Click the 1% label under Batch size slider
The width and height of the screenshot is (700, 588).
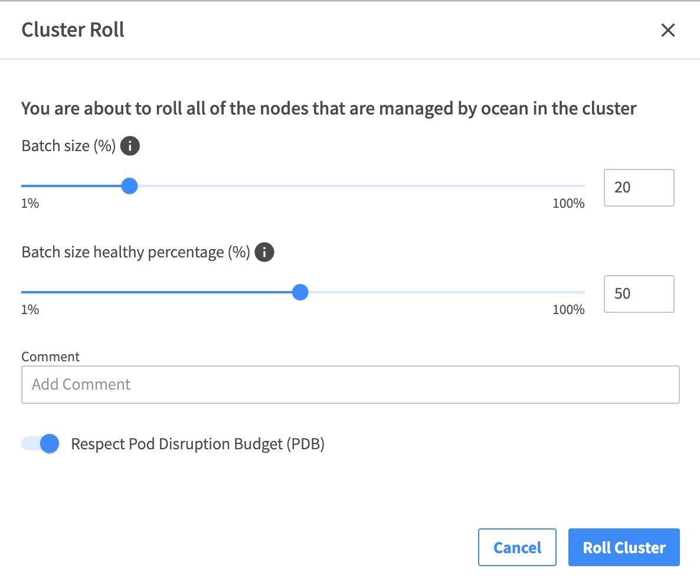click(30, 204)
